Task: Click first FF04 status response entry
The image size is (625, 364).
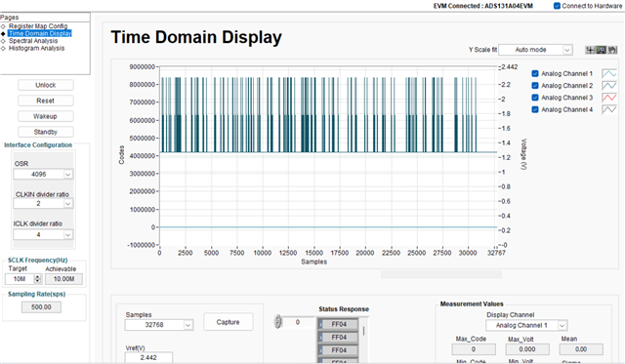Action: click(x=339, y=324)
